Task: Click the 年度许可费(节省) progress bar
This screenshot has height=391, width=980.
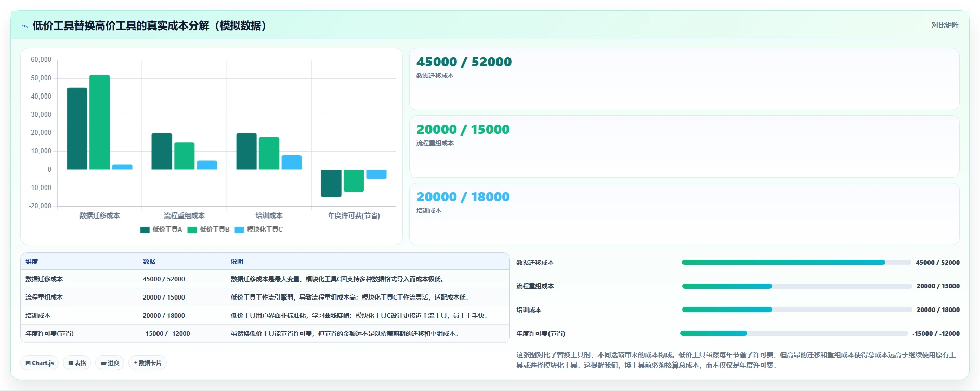Action: (794, 333)
